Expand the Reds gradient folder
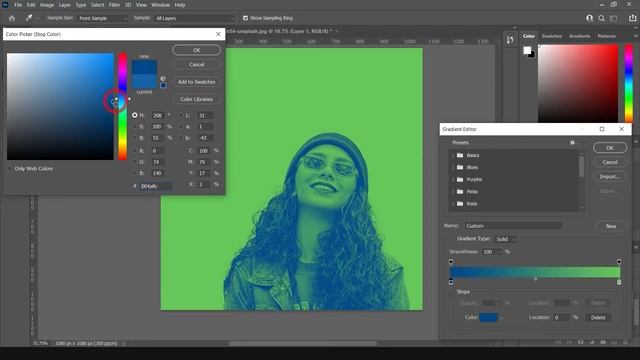The width and height of the screenshot is (640, 360). (453, 204)
